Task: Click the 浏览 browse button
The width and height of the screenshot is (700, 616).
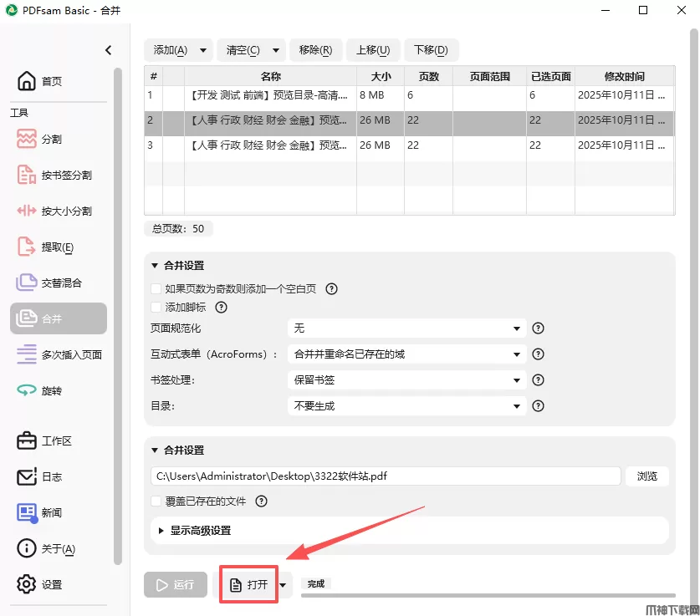Action: click(x=647, y=476)
